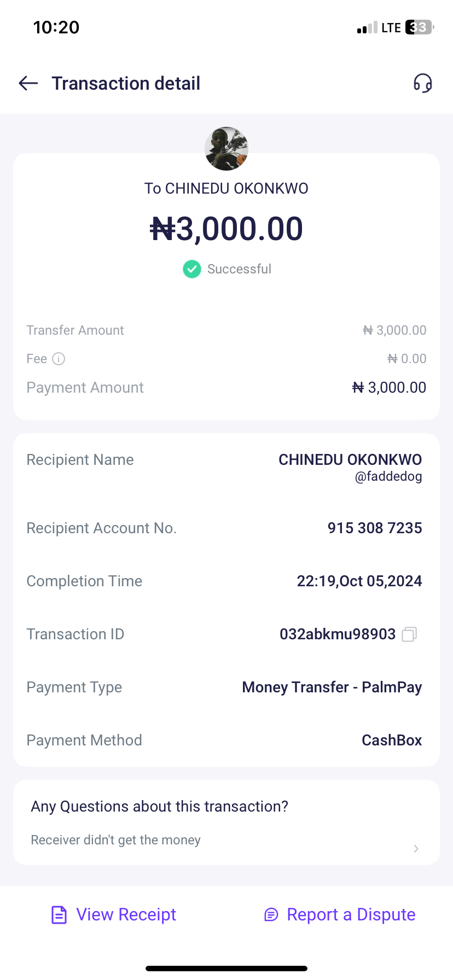
Task: Tap the ₦3,000.00 headline amount
Action: (226, 229)
